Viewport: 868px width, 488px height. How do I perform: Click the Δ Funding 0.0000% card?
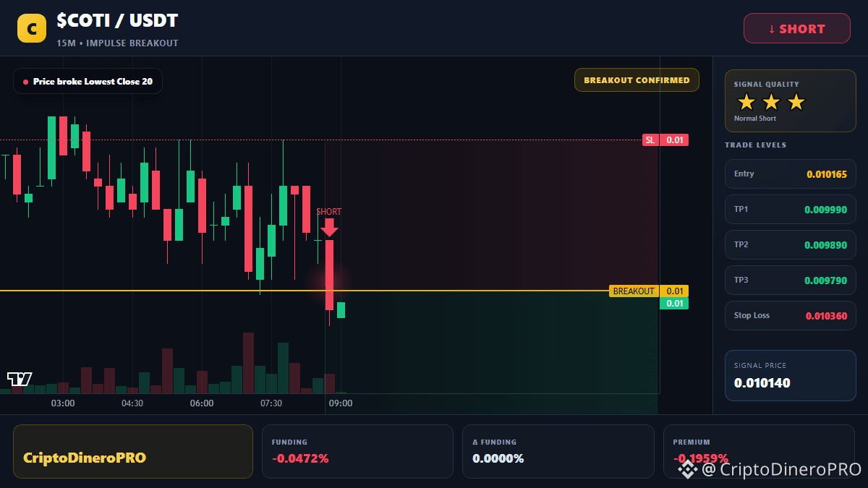(x=558, y=451)
